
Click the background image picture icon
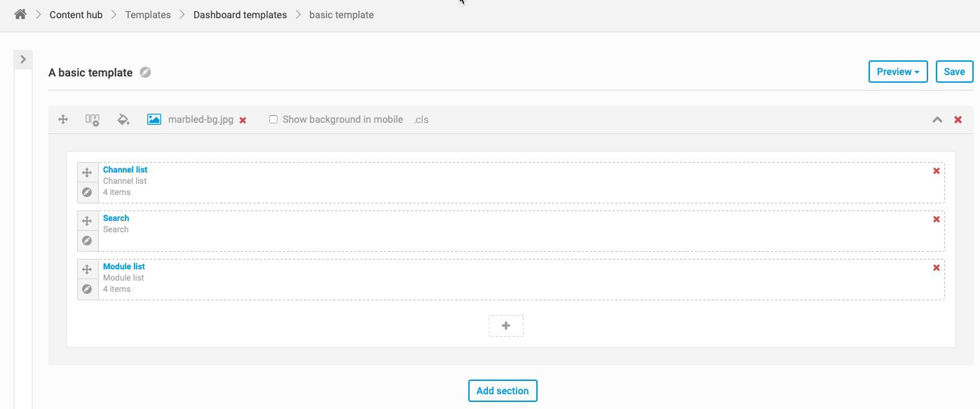[x=154, y=119]
